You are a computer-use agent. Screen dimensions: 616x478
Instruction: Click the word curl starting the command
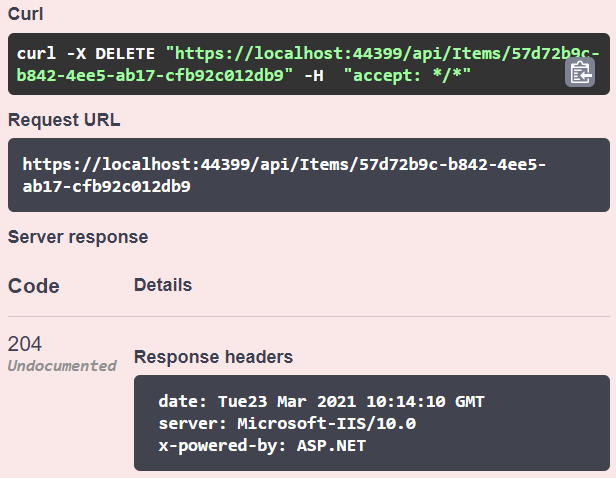(x=35, y=51)
